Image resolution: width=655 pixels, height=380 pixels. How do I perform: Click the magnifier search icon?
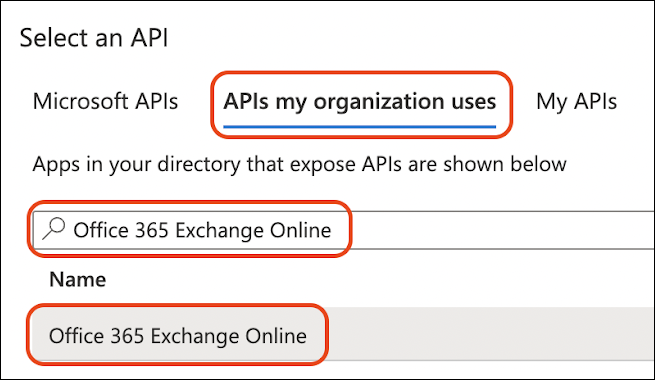[x=54, y=229]
